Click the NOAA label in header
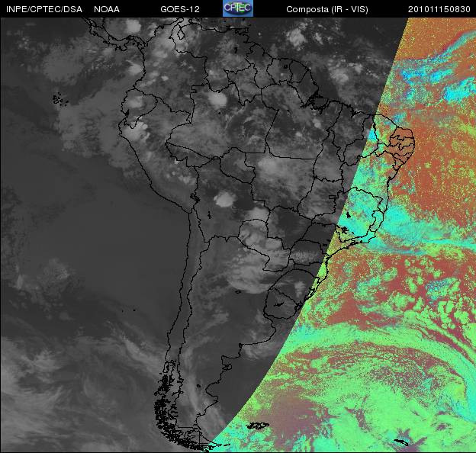This screenshot has width=476, height=453. point(107,9)
